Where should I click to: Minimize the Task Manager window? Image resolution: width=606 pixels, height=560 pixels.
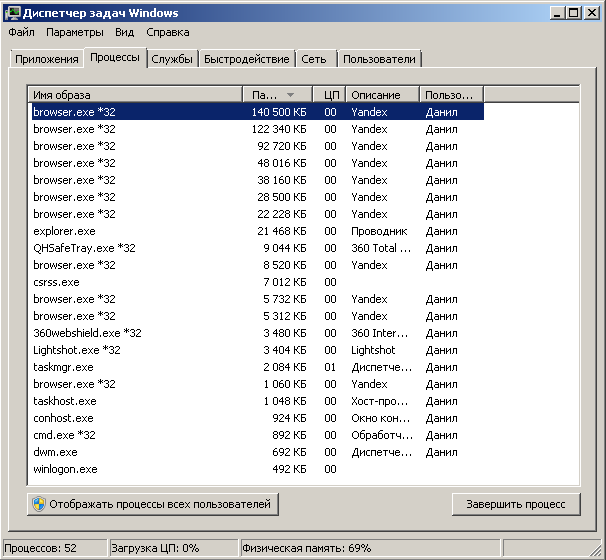(557, 13)
